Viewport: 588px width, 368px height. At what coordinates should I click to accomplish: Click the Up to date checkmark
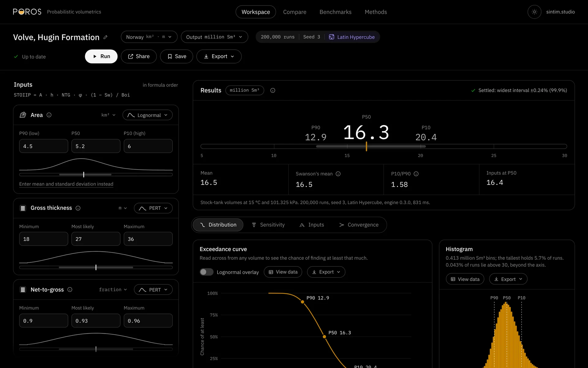coord(16,57)
